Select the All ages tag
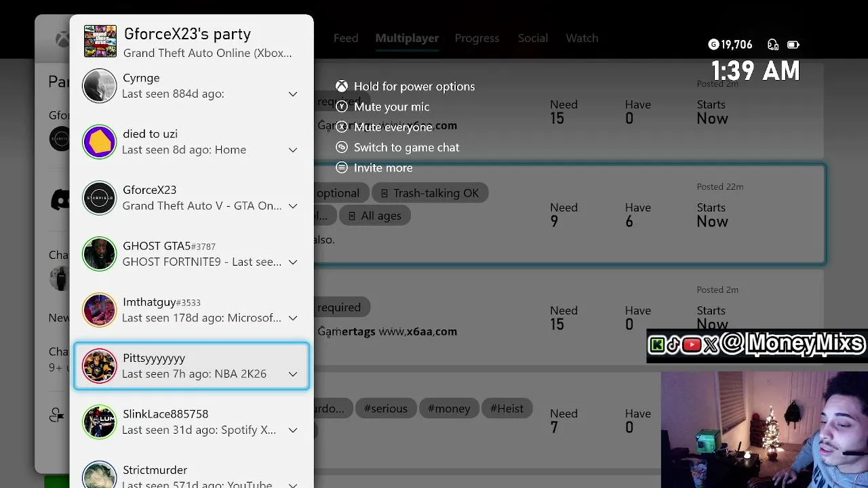The height and width of the screenshot is (488, 868). pyautogui.click(x=374, y=216)
